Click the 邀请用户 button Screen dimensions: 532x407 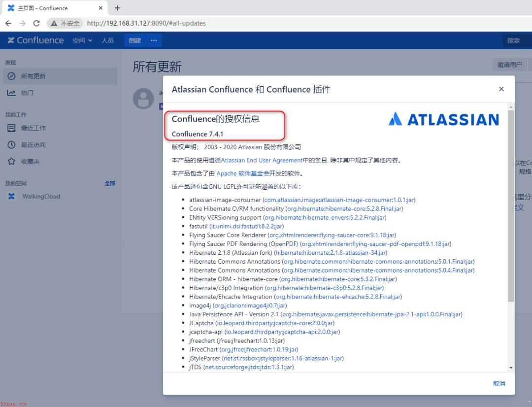click(x=509, y=65)
